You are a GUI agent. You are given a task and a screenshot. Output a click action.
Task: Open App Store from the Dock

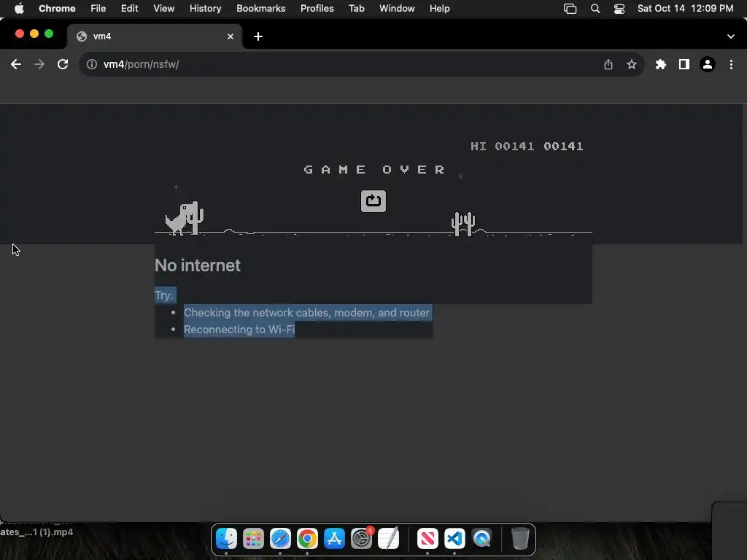334,539
